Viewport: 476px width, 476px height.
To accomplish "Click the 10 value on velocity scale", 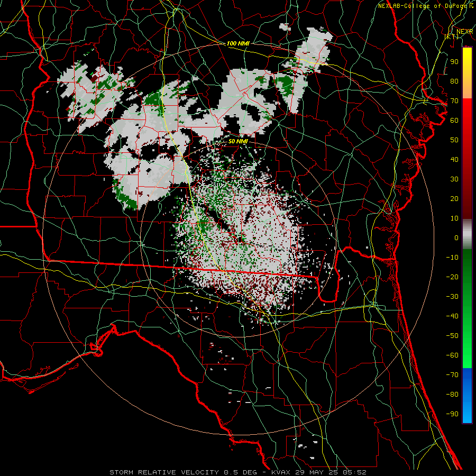I will (454, 218).
